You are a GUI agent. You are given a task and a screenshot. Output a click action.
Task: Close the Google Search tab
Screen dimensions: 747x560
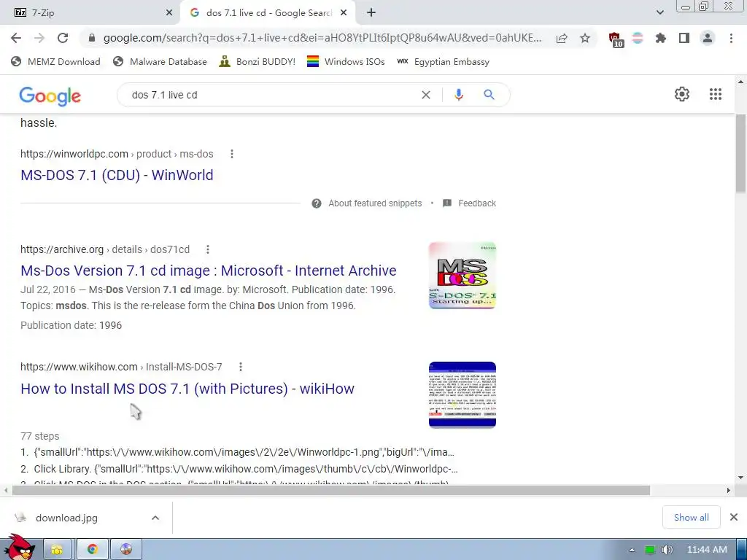pyautogui.click(x=344, y=13)
